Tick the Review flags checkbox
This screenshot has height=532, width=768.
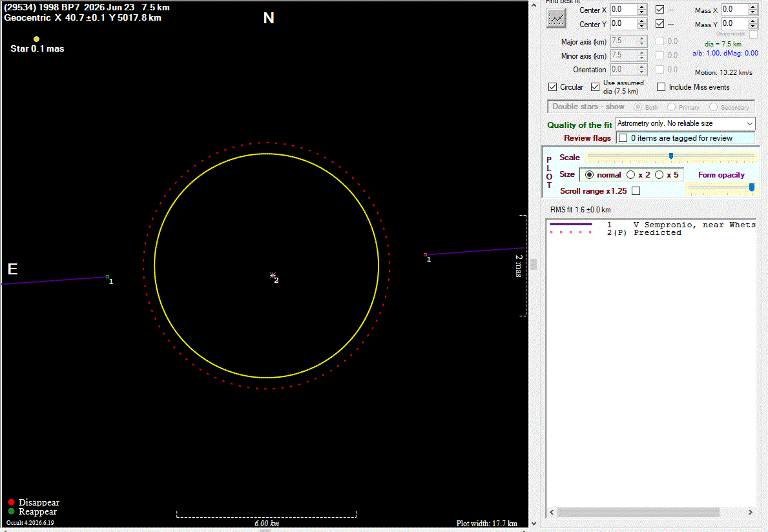[x=623, y=138]
